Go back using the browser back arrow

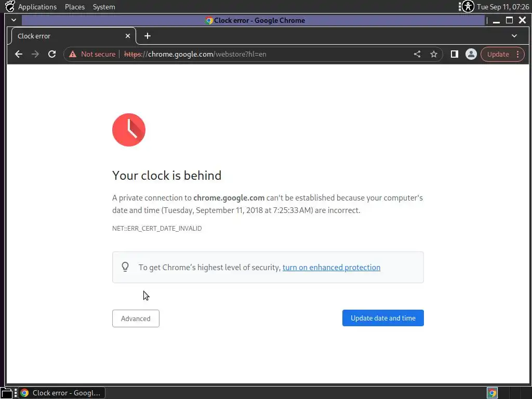(x=19, y=54)
